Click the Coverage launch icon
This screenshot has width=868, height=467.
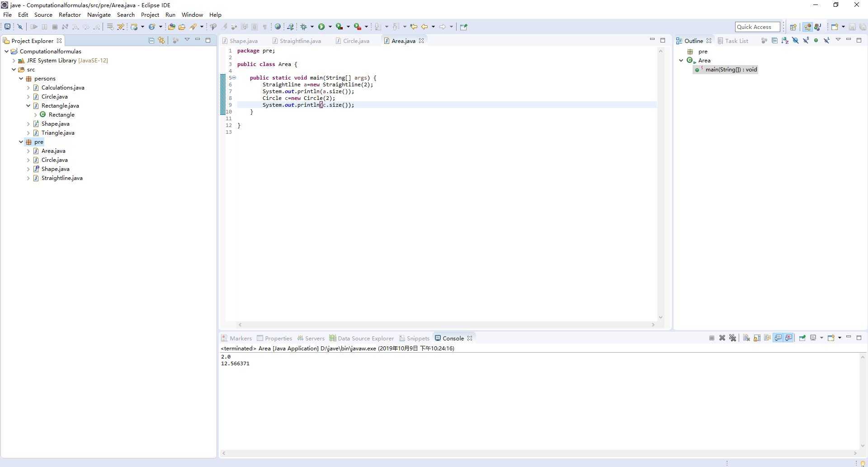pyautogui.click(x=339, y=27)
